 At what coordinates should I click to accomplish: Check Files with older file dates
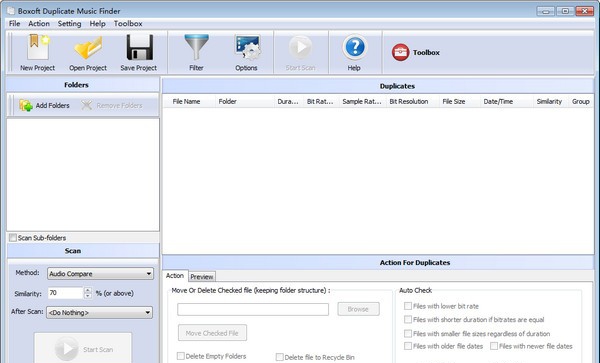[408, 346]
